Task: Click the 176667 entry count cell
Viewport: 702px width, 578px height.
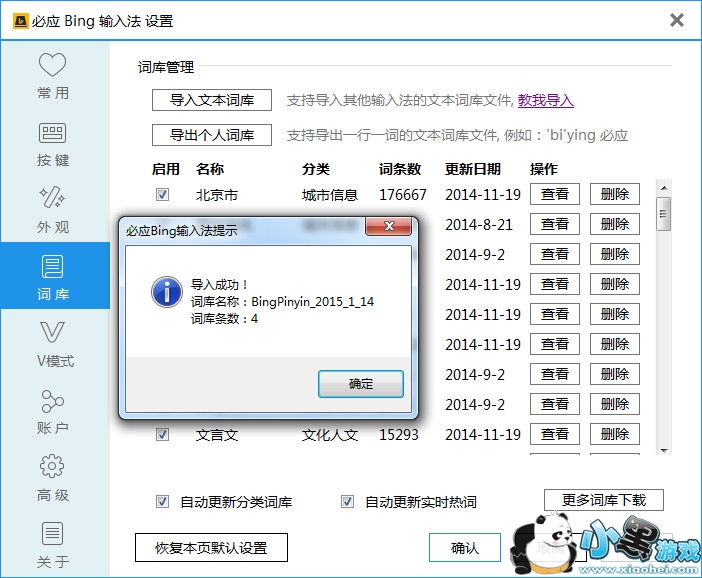Action: pos(402,195)
